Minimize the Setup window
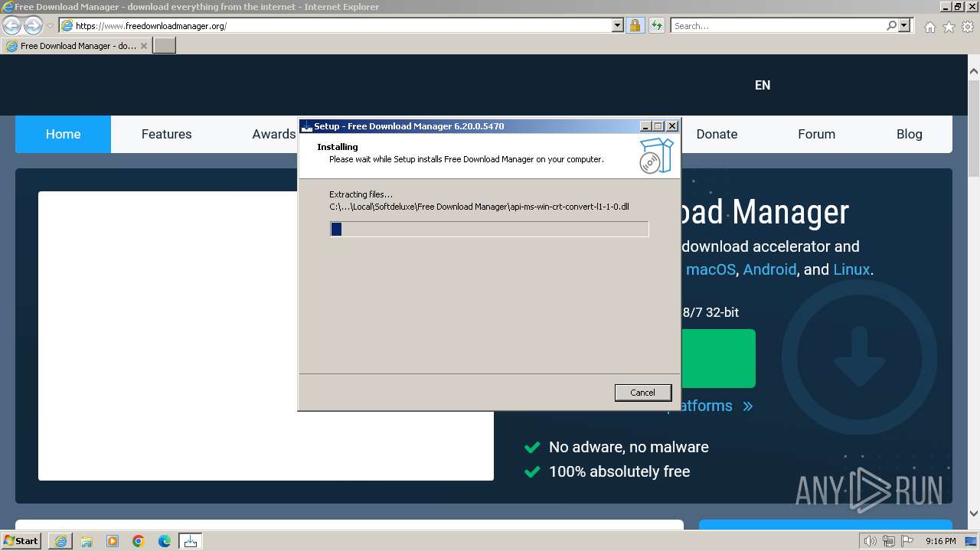The image size is (980, 551). [x=645, y=126]
